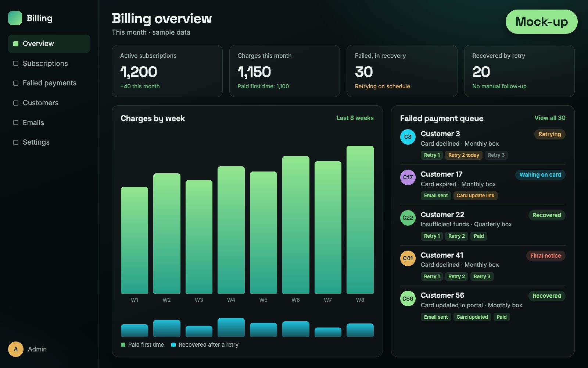Click the Waiting on card status

[540, 175]
